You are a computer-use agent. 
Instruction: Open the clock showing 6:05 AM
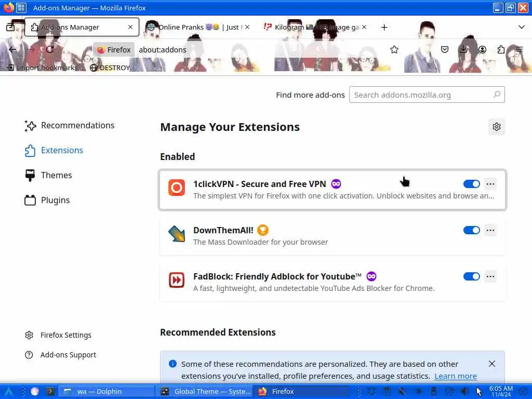(x=501, y=392)
